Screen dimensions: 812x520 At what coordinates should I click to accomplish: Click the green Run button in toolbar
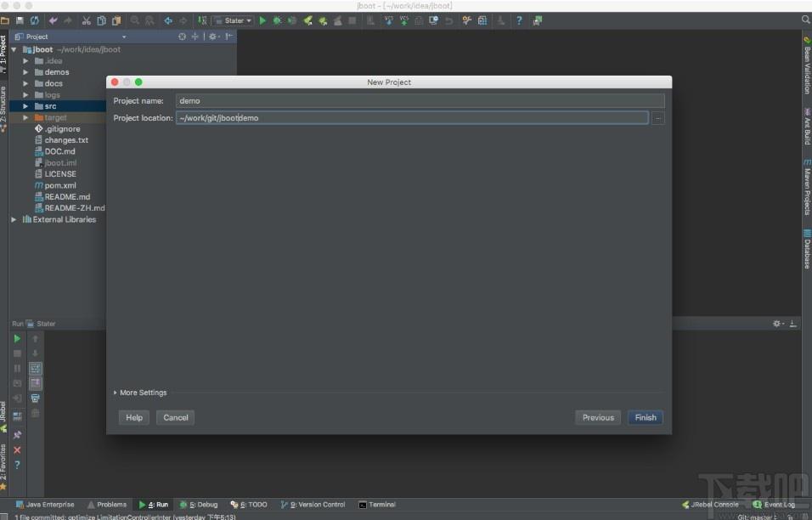point(262,20)
